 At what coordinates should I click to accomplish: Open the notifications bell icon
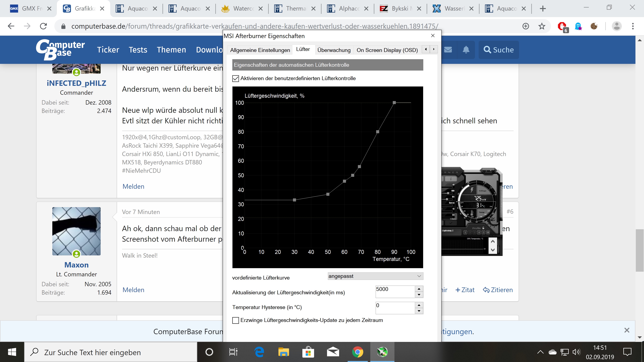pos(466,50)
